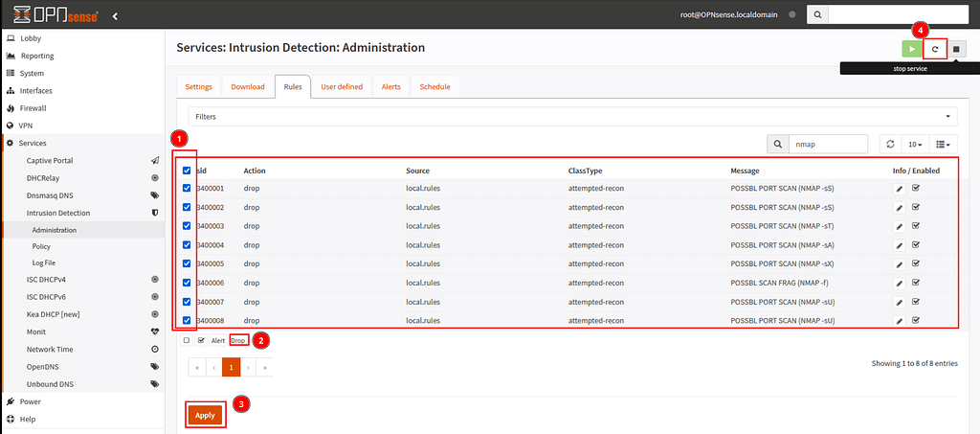Open info pencil for rule 3400006

899,284
